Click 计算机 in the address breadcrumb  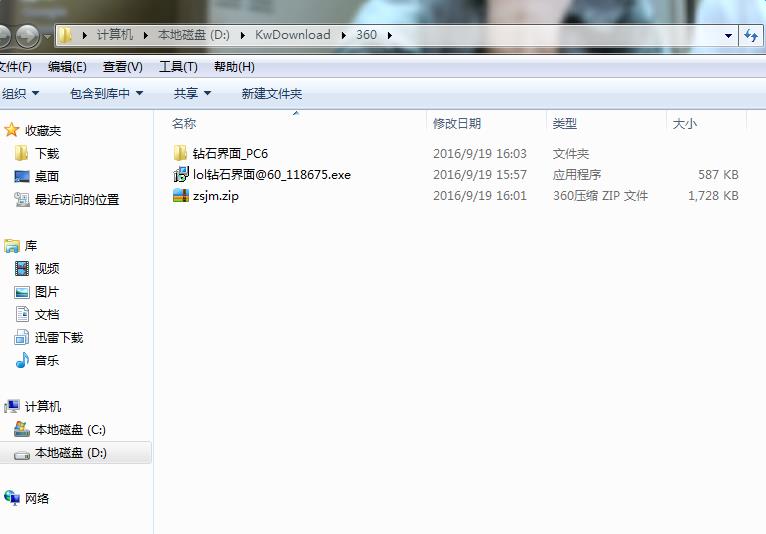click(115, 35)
